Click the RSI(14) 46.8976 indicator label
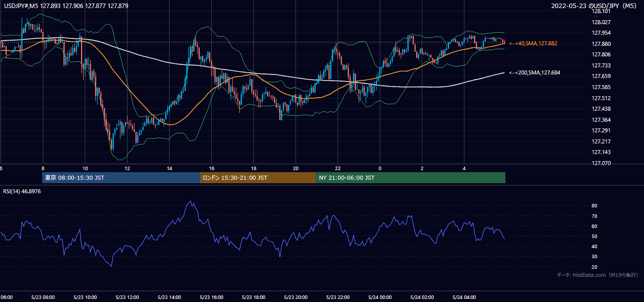This screenshot has height=302, width=644. 21,191
